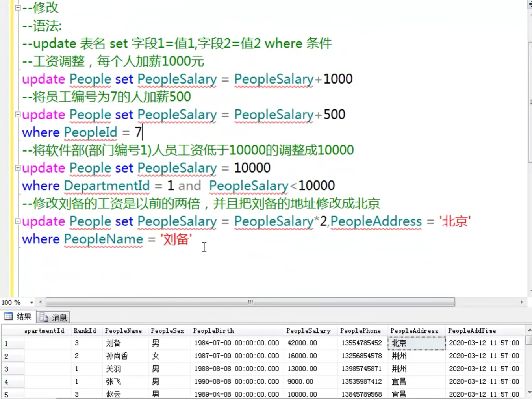The image size is (532, 399).
Task: Click the horizontal scrollbar left arrow
Action: click(40, 302)
